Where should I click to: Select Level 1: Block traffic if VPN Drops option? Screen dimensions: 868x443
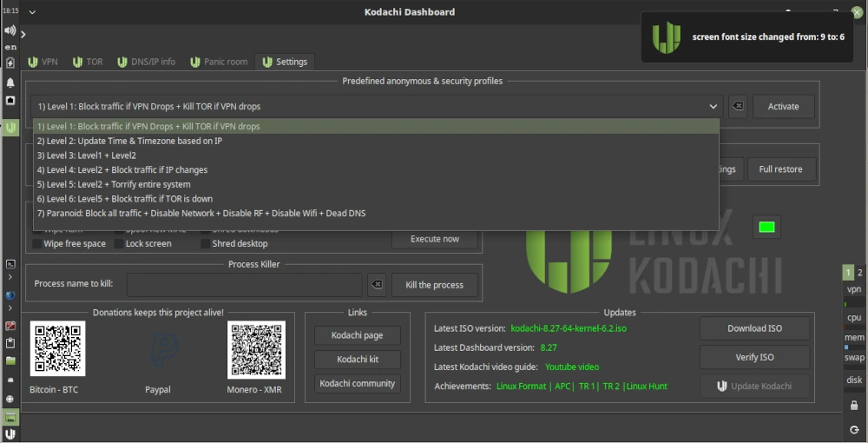pyautogui.click(x=376, y=126)
